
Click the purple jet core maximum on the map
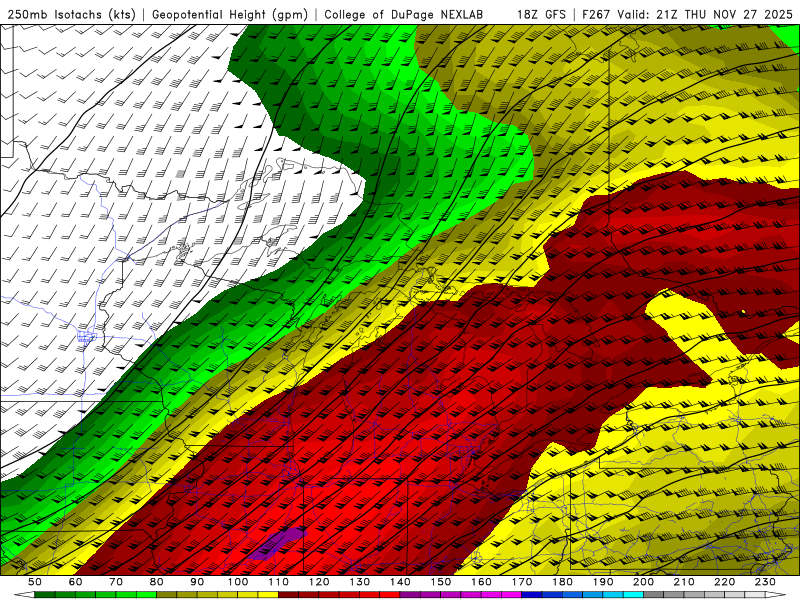[276, 544]
